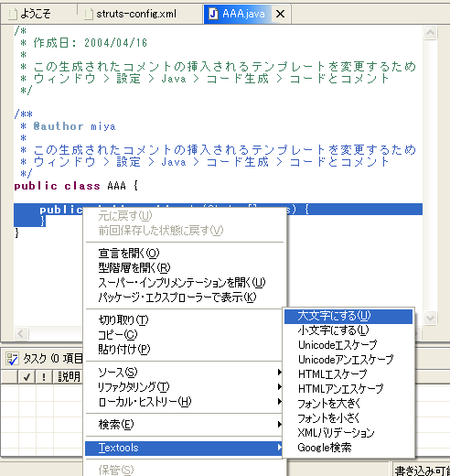Click the exclamation priority column header
Screen dimensions: 450x476
(44, 377)
